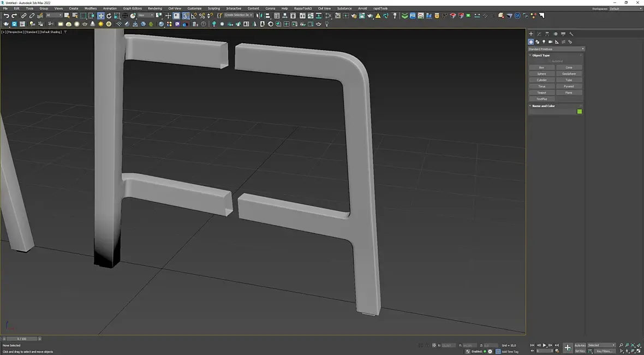Toggle the 3D Snaps button
Viewport: 644px width, 355px height.
[186, 16]
